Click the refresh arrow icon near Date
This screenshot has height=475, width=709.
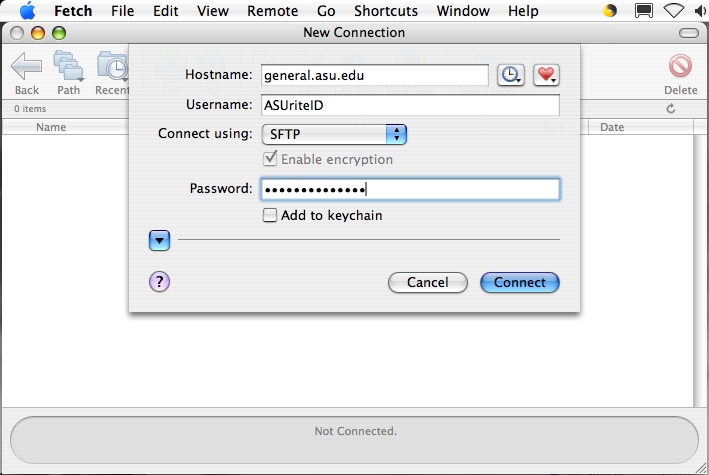tap(671, 109)
